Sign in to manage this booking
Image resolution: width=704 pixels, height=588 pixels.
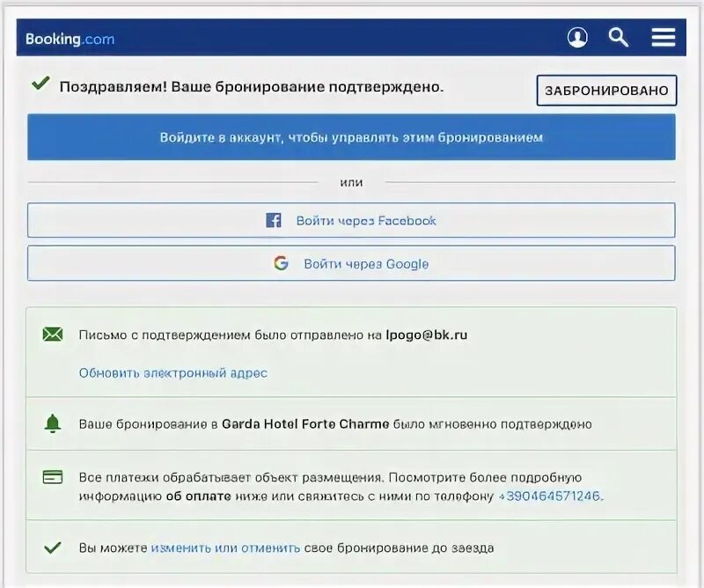pos(351,137)
